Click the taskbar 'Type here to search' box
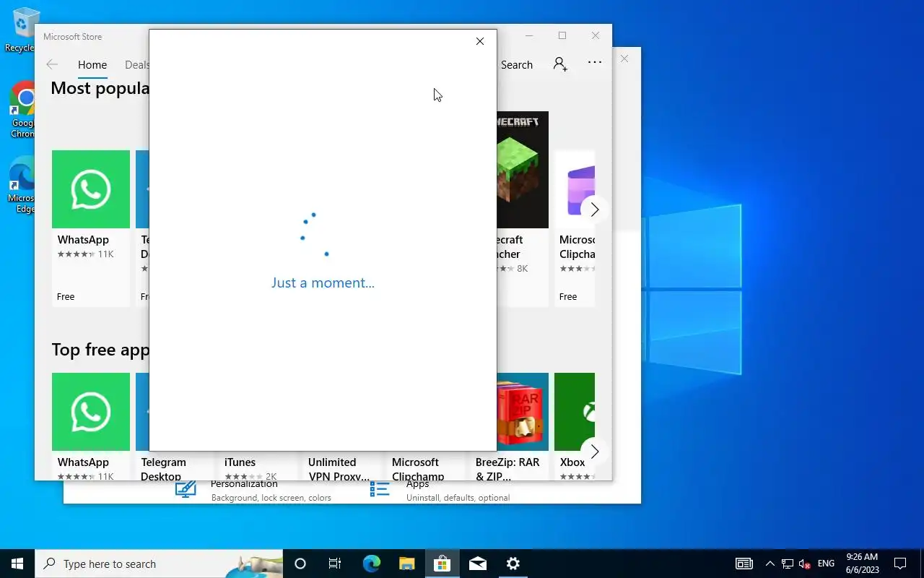This screenshot has height=578, width=924. tap(159, 564)
